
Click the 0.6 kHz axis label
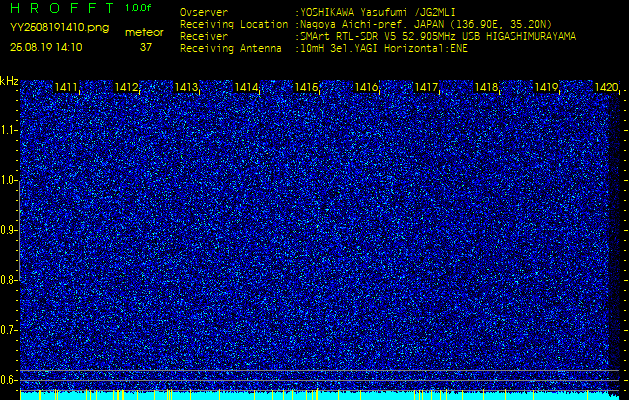tap(9, 380)
